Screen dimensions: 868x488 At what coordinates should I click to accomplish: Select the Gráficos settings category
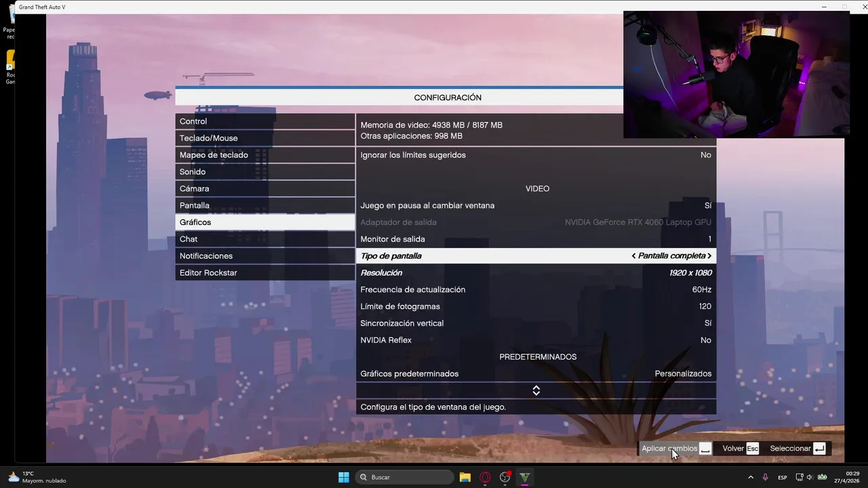tap(264, 222)
